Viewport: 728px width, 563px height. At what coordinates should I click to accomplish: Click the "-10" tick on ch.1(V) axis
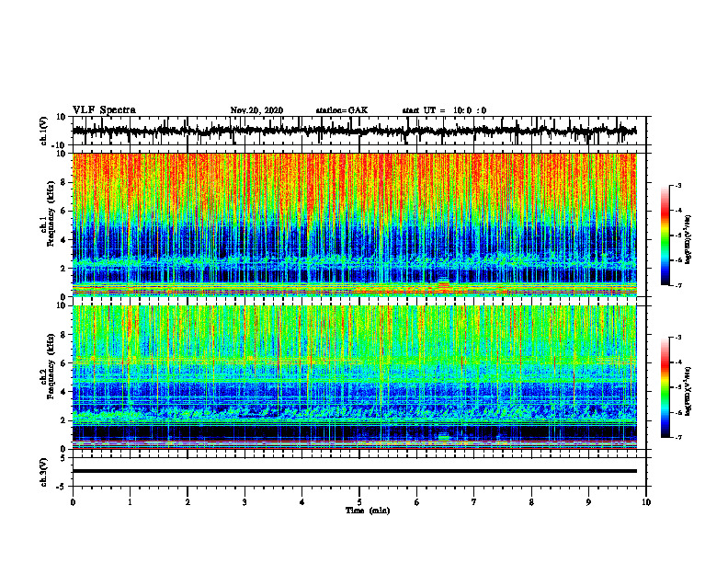(60, 145)
